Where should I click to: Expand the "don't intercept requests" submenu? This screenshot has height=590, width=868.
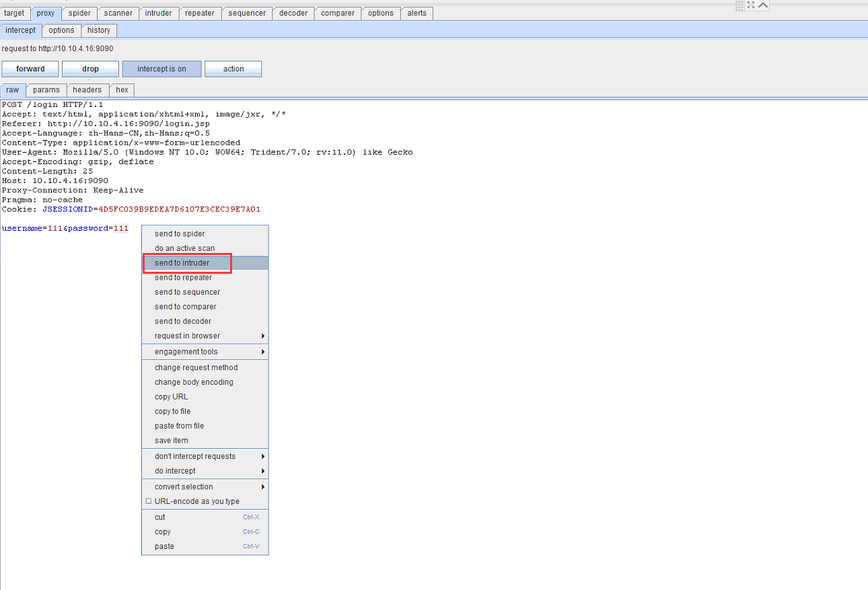point(205,456)
